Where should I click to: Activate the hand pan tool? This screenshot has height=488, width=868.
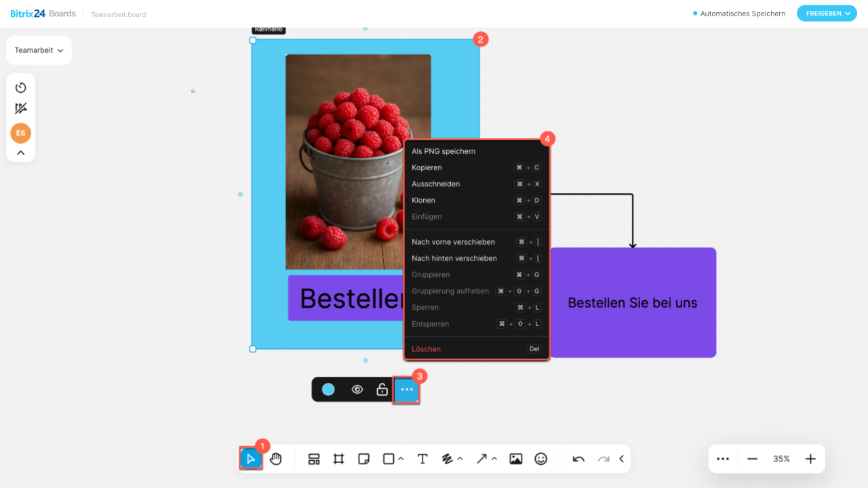tap(276, 459)
